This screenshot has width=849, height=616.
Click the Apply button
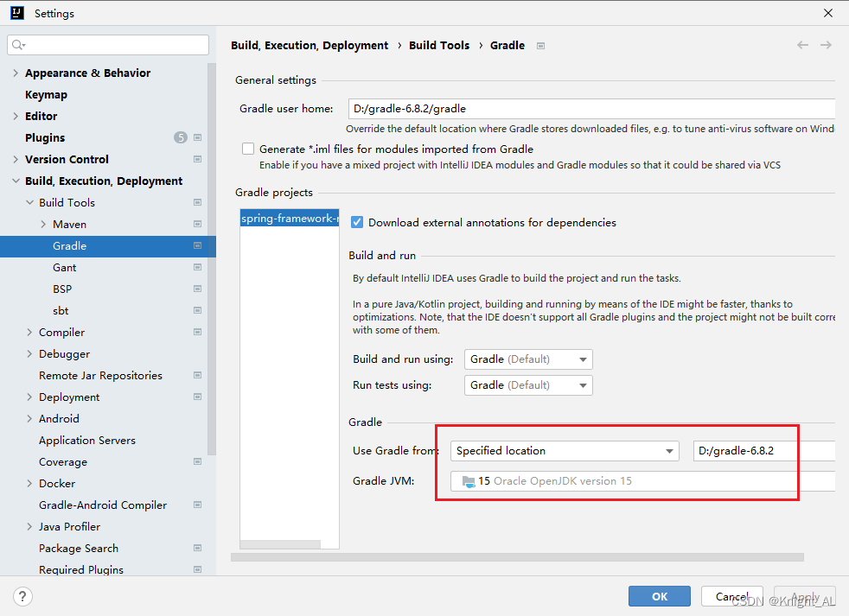pyautogui.click(x=805, y=596)
